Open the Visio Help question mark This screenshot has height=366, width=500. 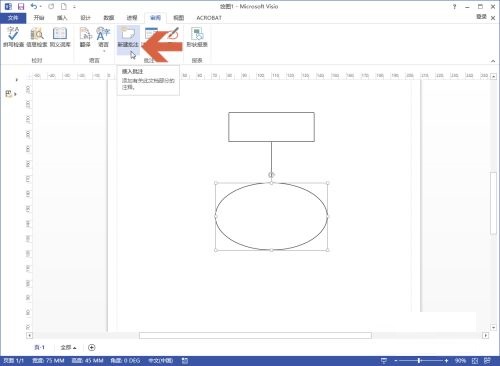(454, 6)
